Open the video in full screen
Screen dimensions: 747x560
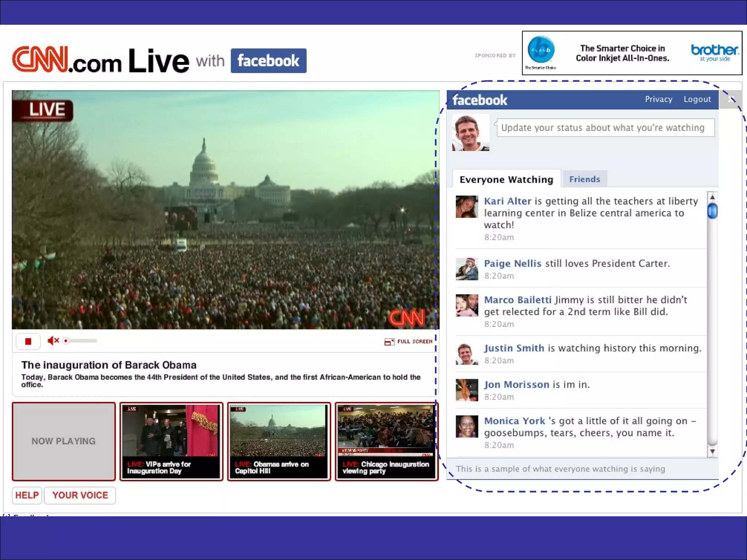pyautogui.click(x=409, y=342)
